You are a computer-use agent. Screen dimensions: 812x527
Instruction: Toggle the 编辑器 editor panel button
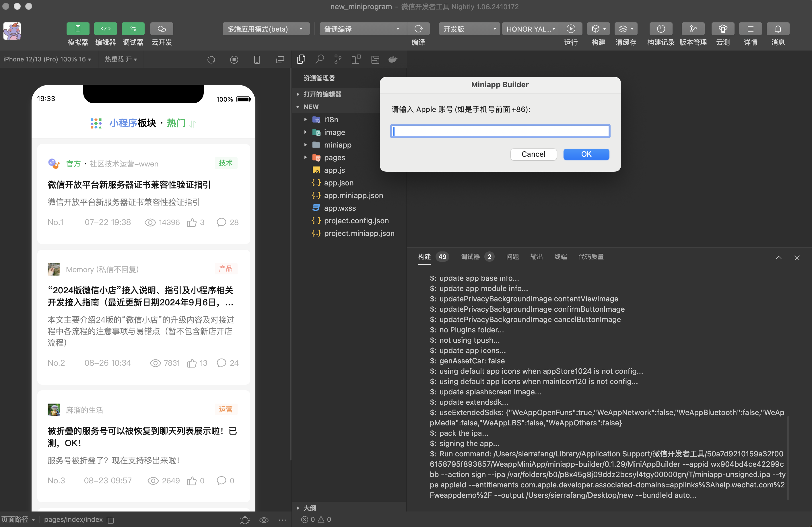pyautogui.click(x=105, y=29)
